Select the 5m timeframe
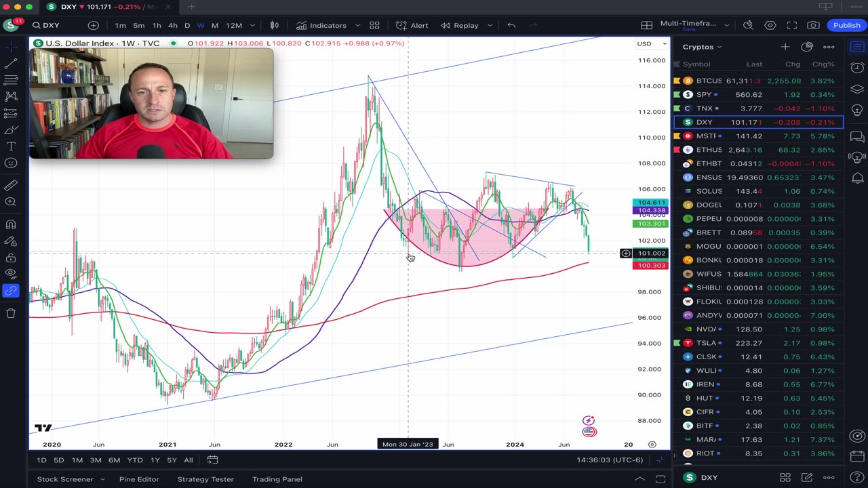This screenshot has height=488, width=868. pyautogui.click(x=138, y=25)
